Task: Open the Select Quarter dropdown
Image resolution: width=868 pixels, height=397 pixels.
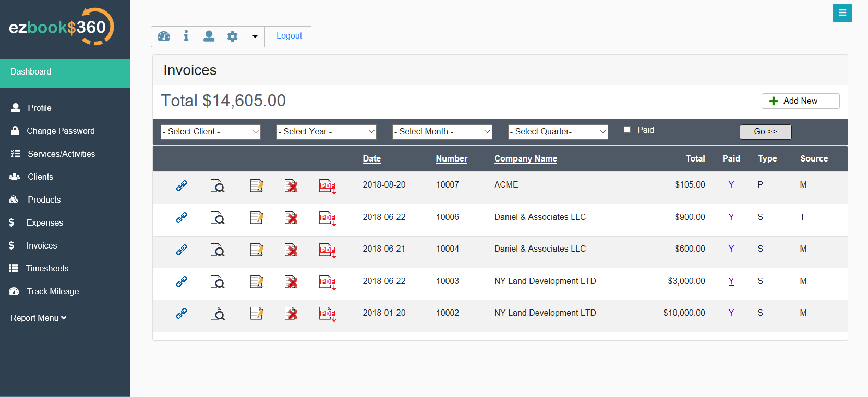Action: click(558, 132)
